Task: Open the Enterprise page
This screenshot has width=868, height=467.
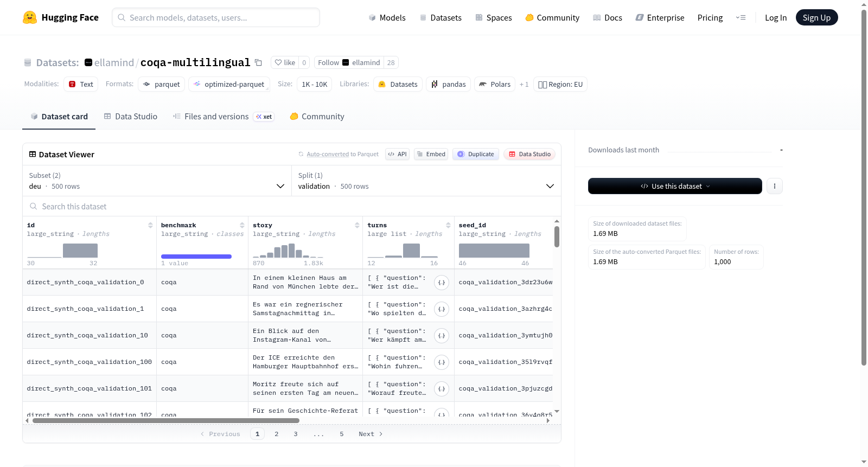Action: 660,18
